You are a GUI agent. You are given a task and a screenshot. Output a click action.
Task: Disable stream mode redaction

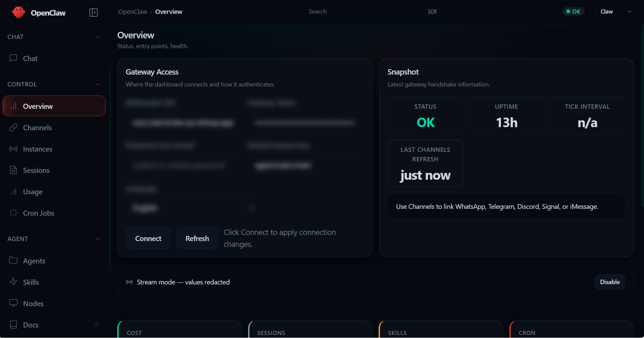point(609,282)
